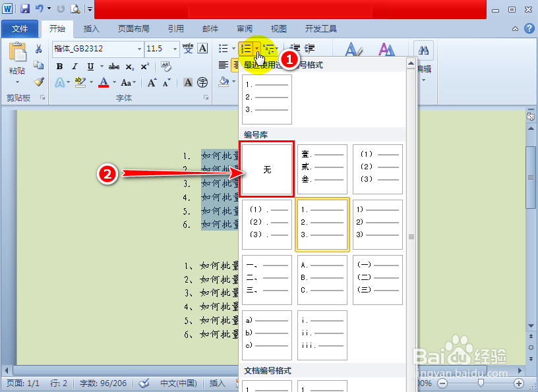Open Print Preview from quick access toolbar

pyautogui.click(x=75, y=9)
